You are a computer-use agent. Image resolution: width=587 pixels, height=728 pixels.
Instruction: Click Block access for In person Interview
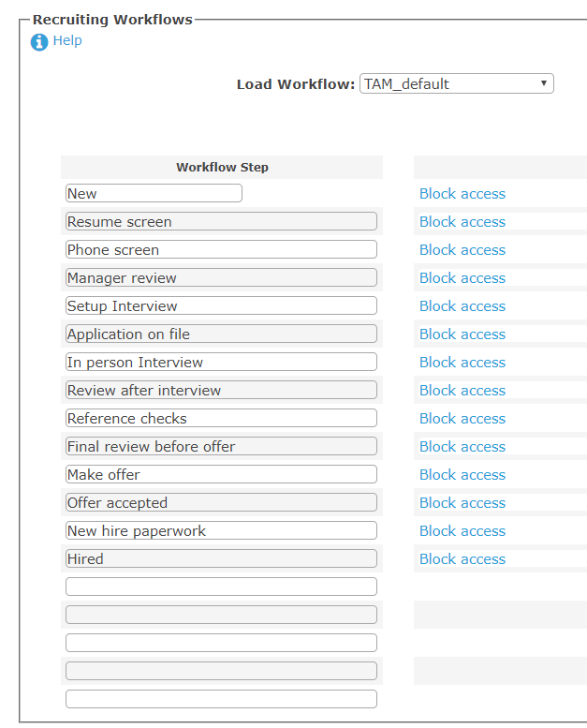(462, 363)
